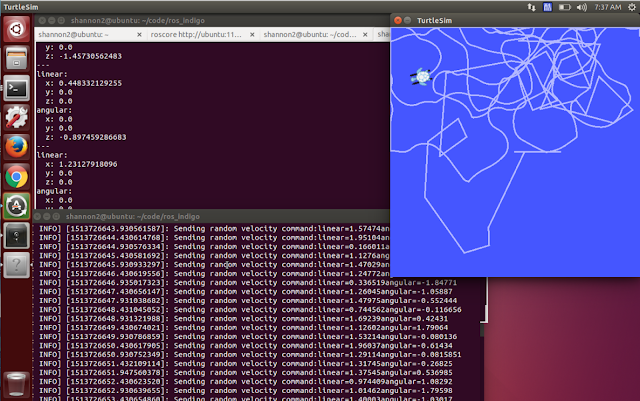Click the lower terminal's title bar
The height and width of the screenshot is (401, 640).
212,216
